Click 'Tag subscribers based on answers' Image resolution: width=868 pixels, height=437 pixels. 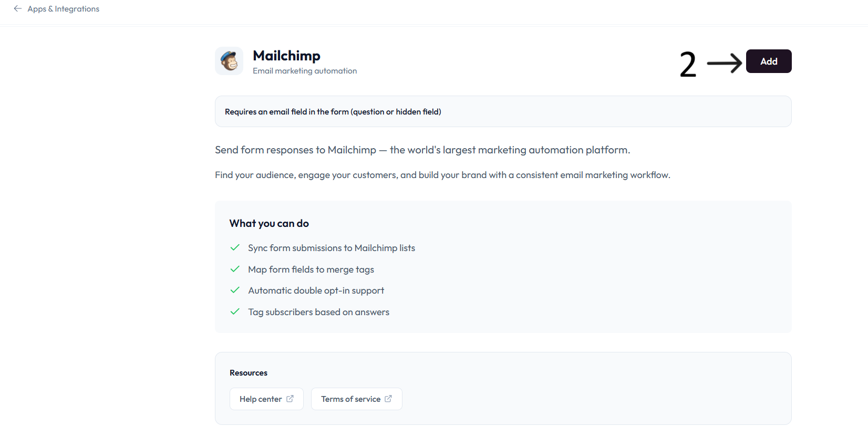318,312
